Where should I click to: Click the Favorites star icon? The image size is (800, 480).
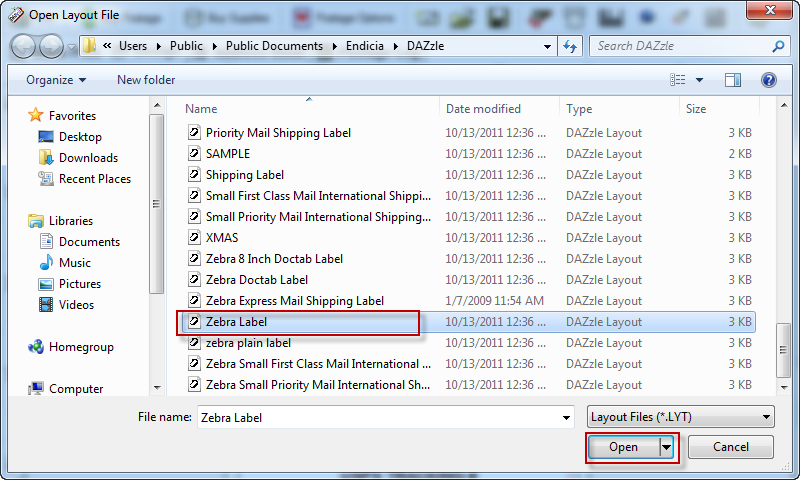tap(35, 115)
